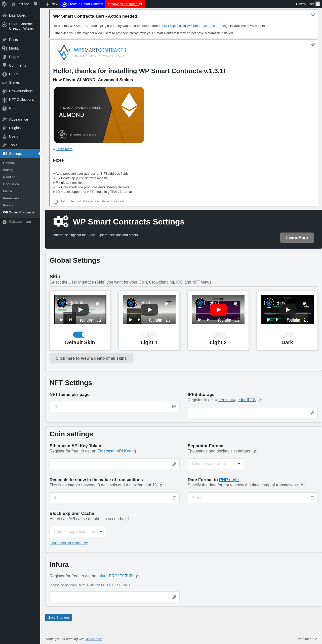Play the light 2 skin YouTube video
Viewport: 322px width, 644px height.
pos(218,310)
